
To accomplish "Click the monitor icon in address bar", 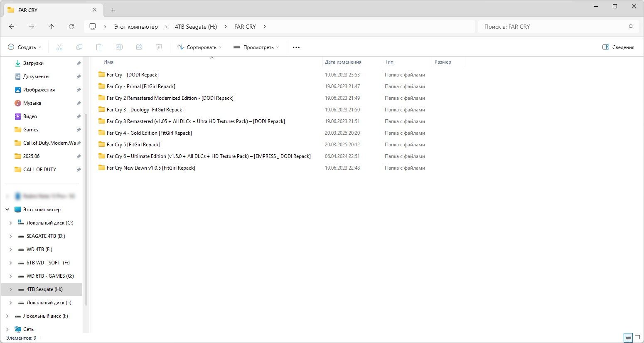I will point(93,27).
